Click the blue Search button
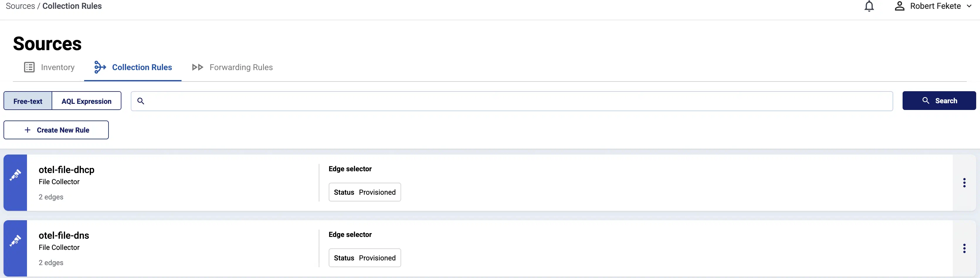This screenshot has height=278, width=980. click(939, 101)
